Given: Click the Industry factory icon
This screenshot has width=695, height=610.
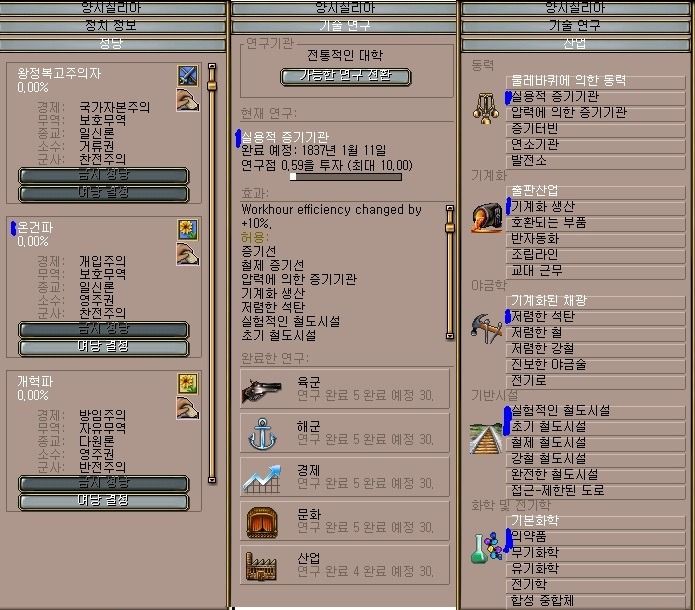Looking at the screenshot, I should [x=261, y=566].
